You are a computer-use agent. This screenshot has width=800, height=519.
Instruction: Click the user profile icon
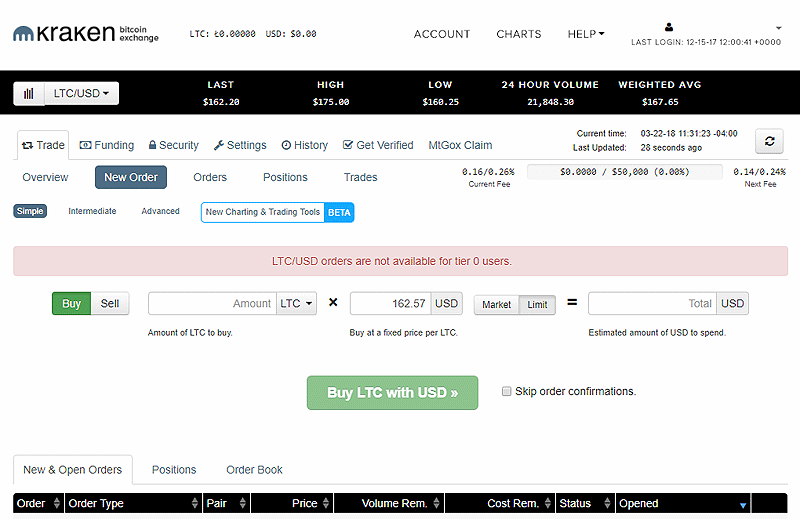pos(669,27)
